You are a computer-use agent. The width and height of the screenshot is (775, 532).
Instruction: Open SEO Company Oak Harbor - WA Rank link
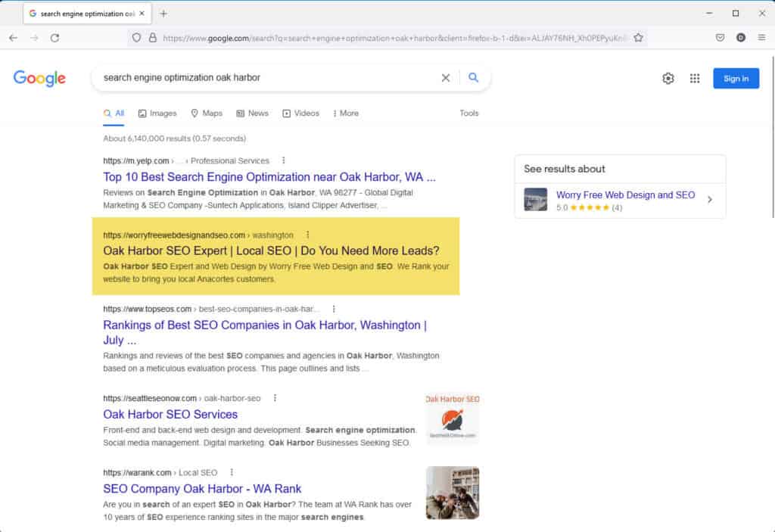pyautogui.click(x=202, y=489)
